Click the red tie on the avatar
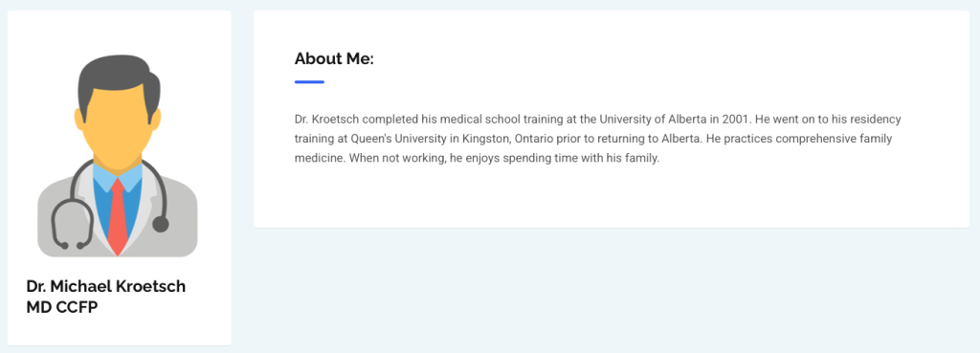The width and height of the screenshot is (980, 353). (118, 217)
